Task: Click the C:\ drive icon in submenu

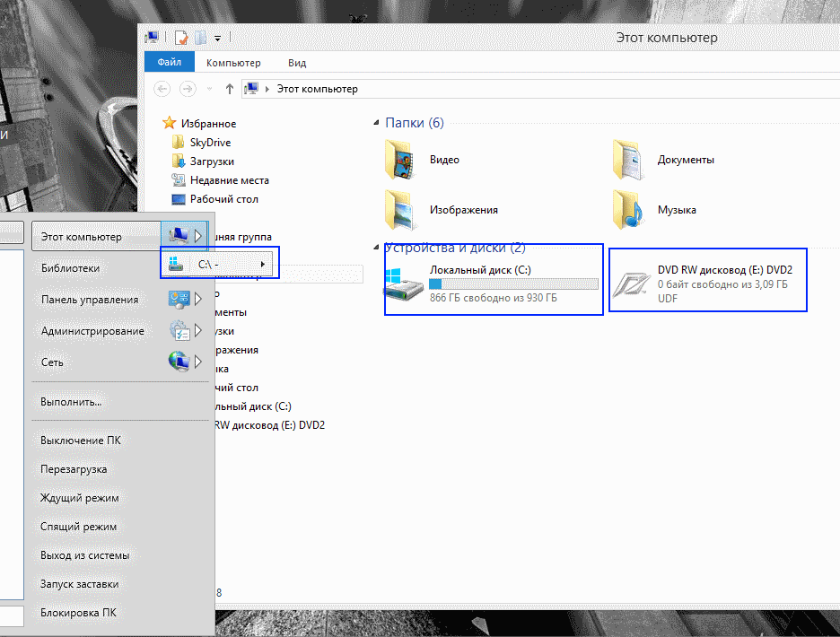Action: (x=176, y=264)
